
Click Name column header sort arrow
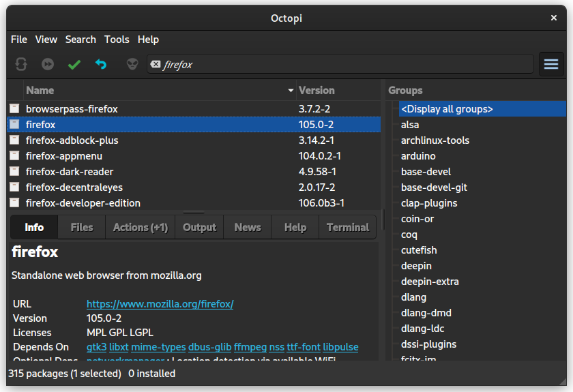pos(291,91)
